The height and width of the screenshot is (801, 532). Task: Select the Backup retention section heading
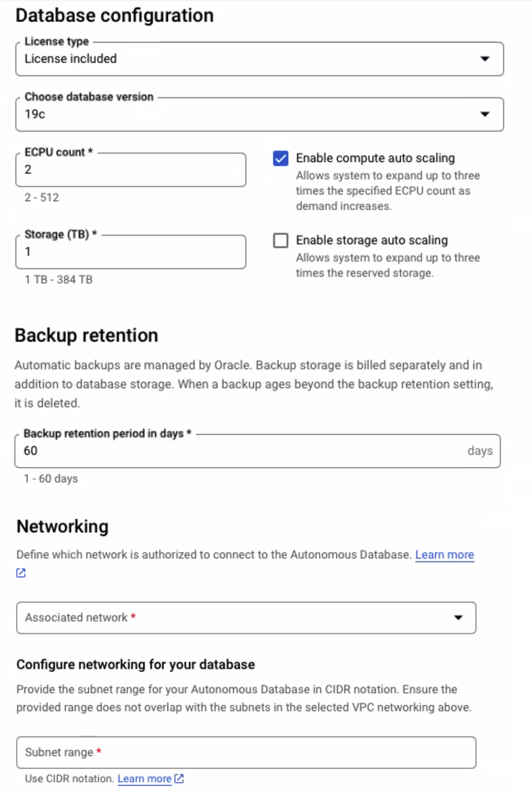(86, 335)
